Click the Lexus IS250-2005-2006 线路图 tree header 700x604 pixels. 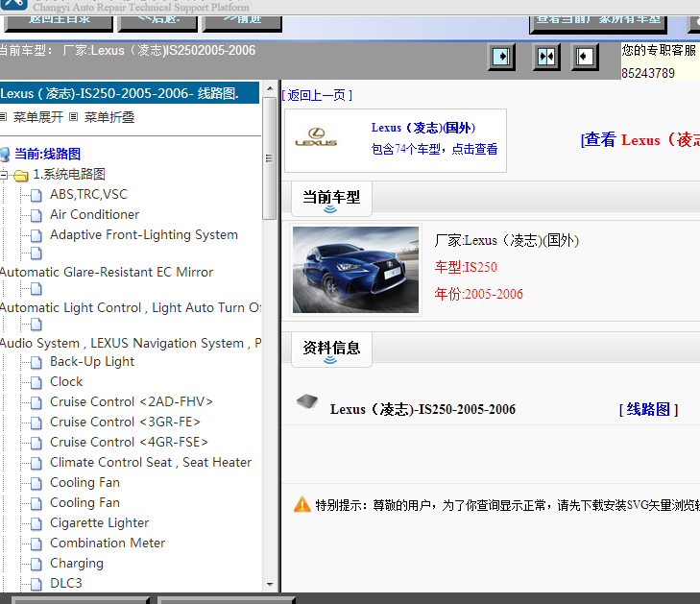130,93
